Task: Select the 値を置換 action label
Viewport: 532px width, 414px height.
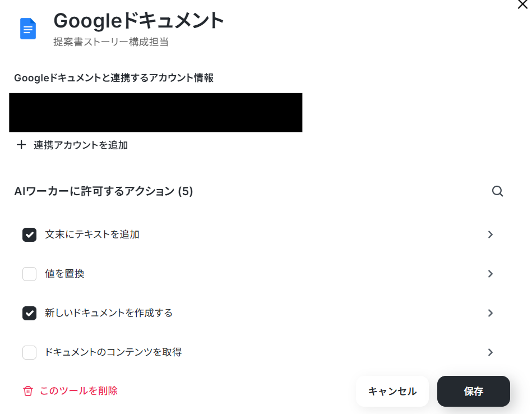Action: point(64,274)
